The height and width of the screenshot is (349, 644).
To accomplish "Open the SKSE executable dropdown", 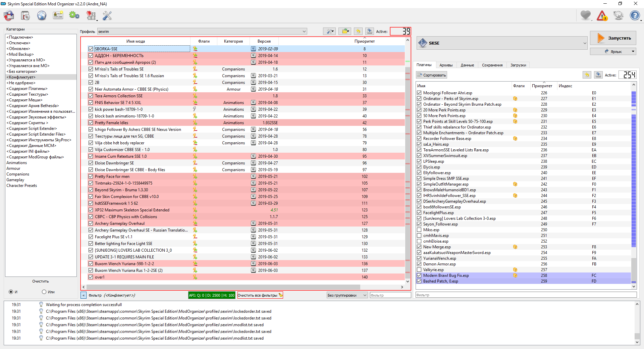I will click(x=585, y=43).
